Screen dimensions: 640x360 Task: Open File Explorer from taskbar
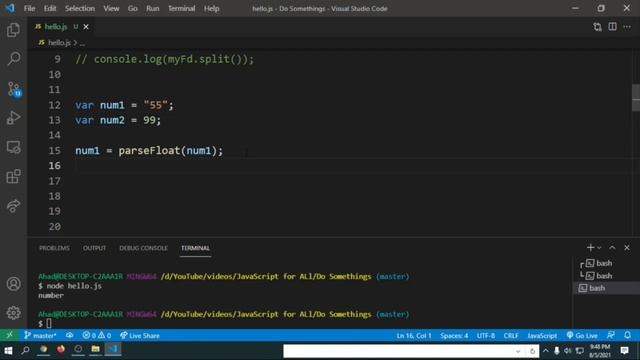96,349
